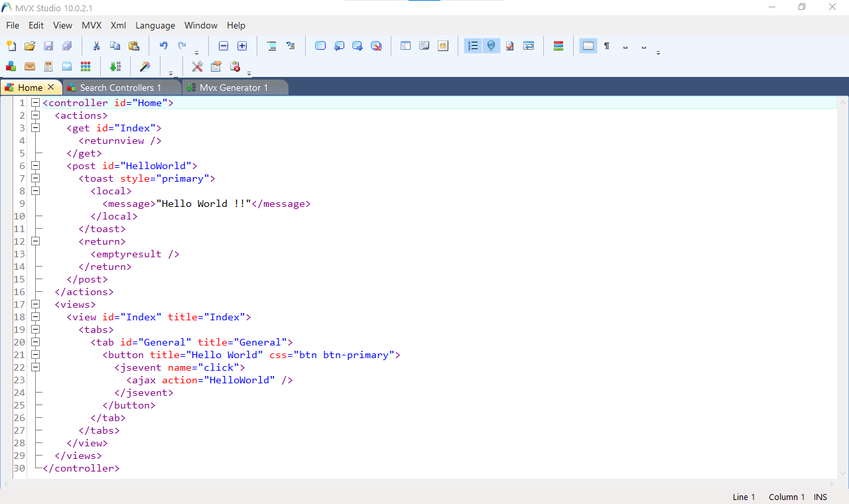
Task: Create a new file with the New icon
Action: [x=11, y=45]
